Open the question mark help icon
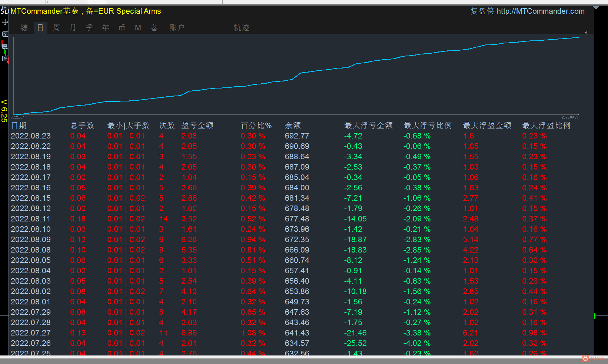Screen dimensions: 608x364 point(5,34)
